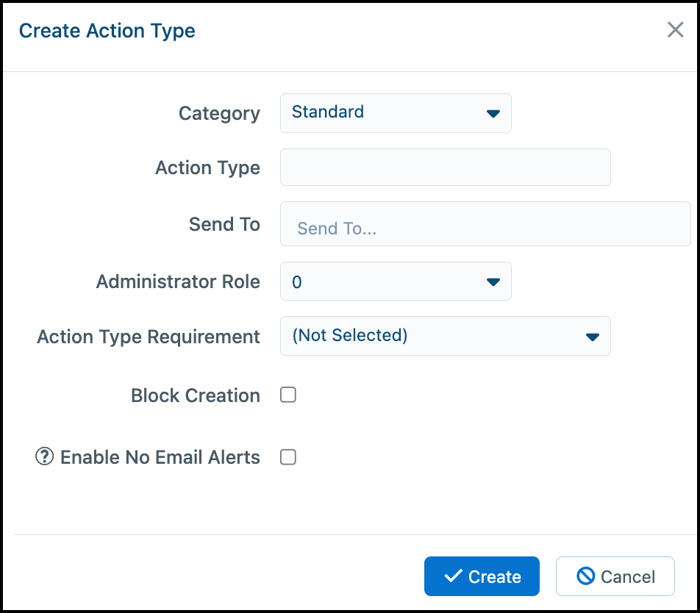Viewport: 700px width, 613px height.
Task: Click the prohibition icon inside the Cancel button
Action: pyautogui.click(x=585, y=576)
